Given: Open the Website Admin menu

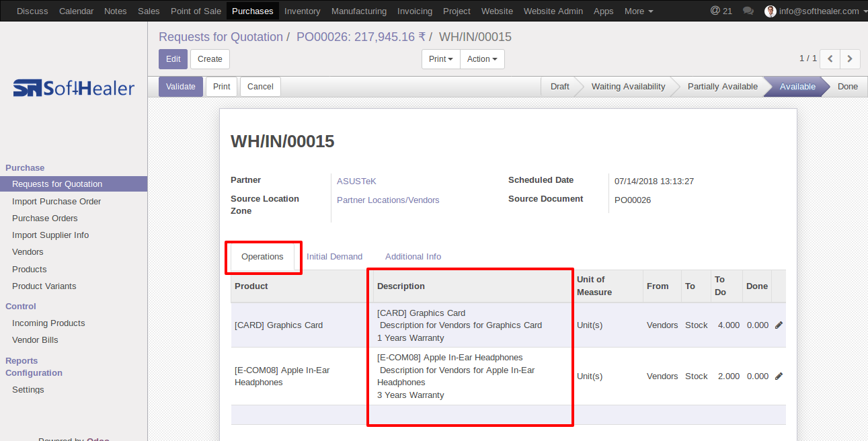Looking at the screenshot, I should tap(553, 11).
